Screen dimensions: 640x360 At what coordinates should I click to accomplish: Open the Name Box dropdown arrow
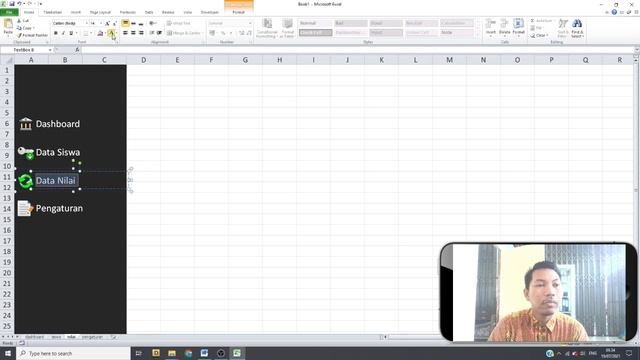(x=50, y=50)
